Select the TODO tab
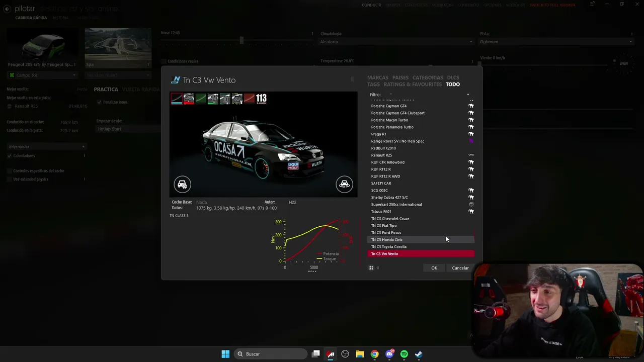 coord(453,84)
